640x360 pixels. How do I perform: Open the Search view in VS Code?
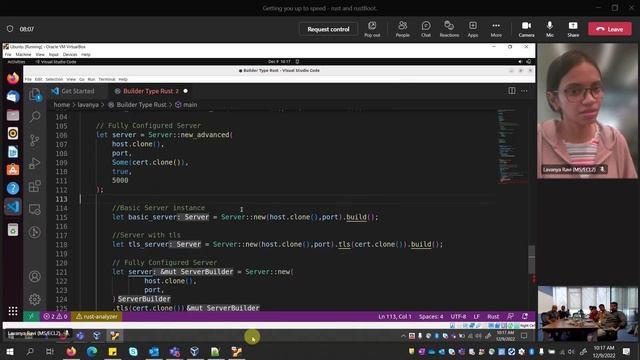(x=35, y=117)
